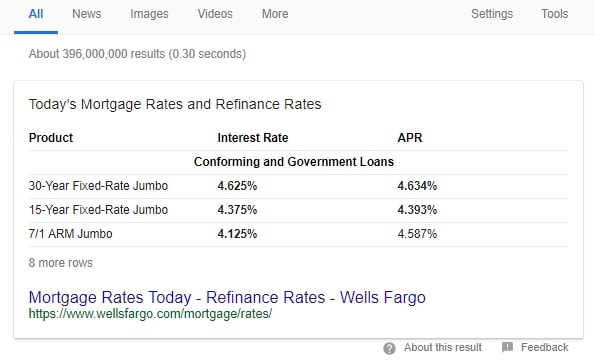Select the 15-Year Fixed-Rate Jumbo row
Image resolution: width=595 pixels, height=362 pixels.
pos(298,210)
